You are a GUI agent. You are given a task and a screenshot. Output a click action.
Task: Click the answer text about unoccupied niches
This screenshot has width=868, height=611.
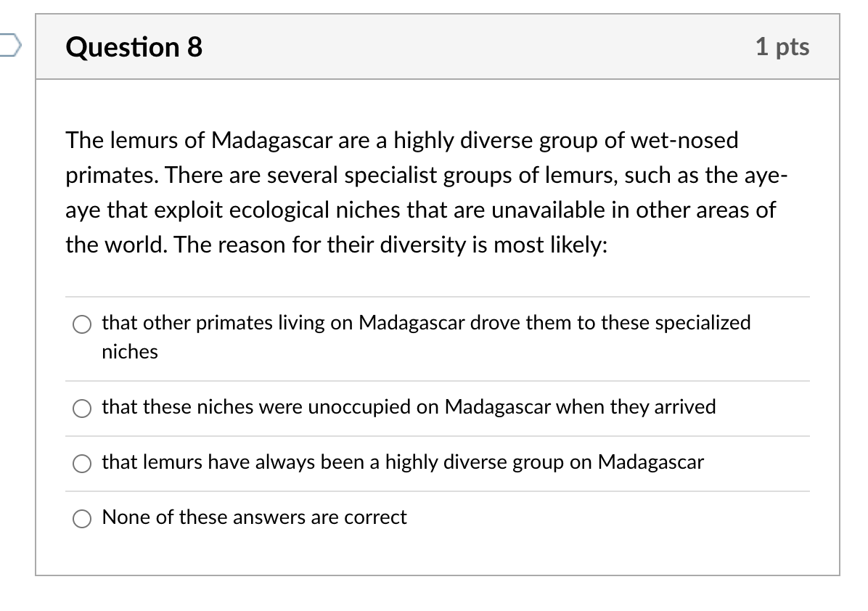click(410, 408)
